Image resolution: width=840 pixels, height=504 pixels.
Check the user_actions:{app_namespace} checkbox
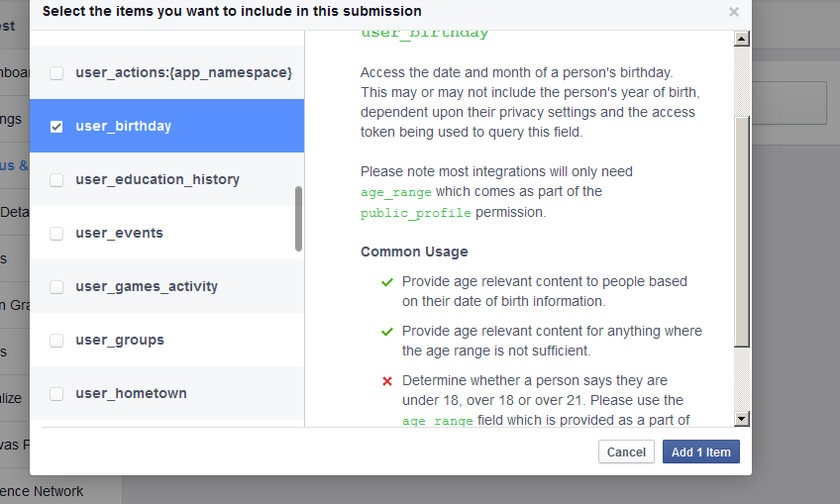(56, 73)
